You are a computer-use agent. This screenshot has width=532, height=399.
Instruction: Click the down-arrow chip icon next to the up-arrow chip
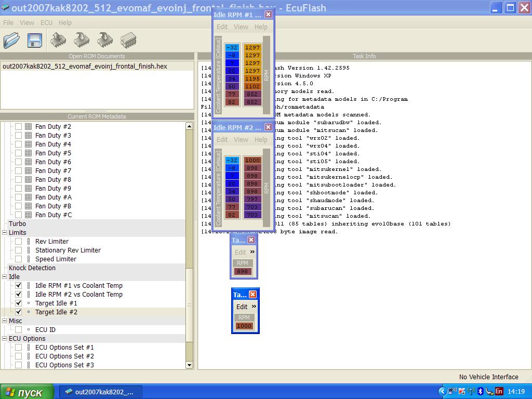82,40
